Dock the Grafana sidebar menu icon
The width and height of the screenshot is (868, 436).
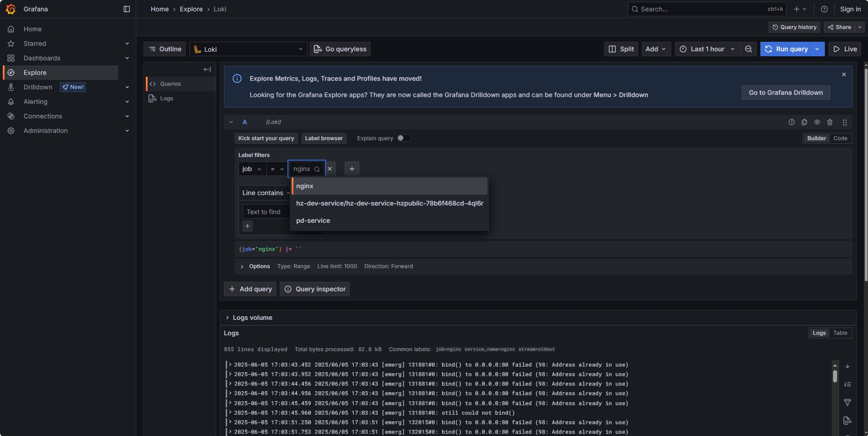(127, 9)
